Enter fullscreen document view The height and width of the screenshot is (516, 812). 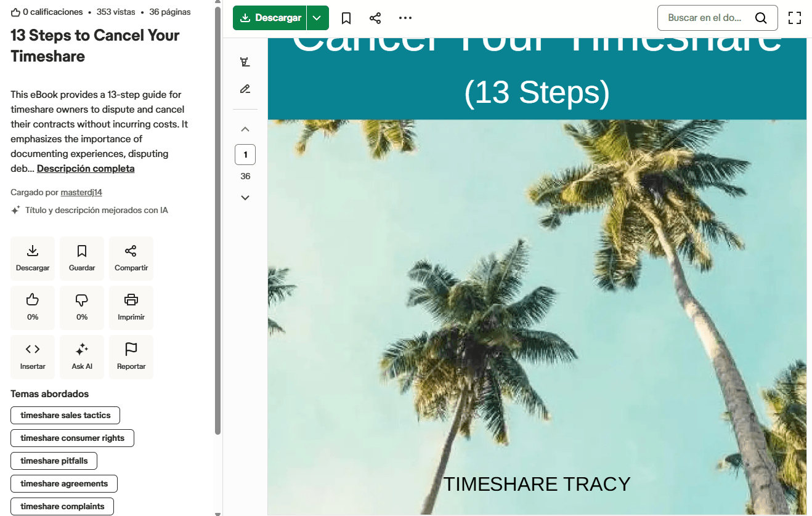pos(795,18)
